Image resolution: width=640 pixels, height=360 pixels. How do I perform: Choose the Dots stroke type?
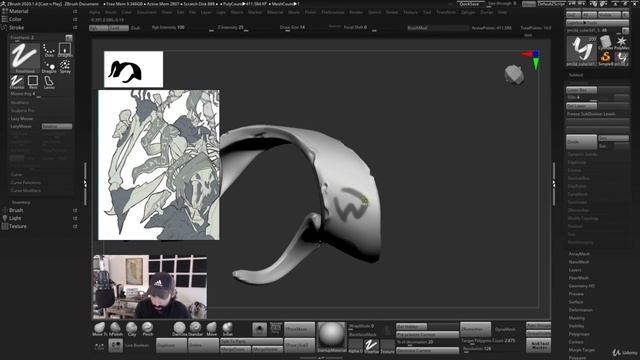(49, 50)
